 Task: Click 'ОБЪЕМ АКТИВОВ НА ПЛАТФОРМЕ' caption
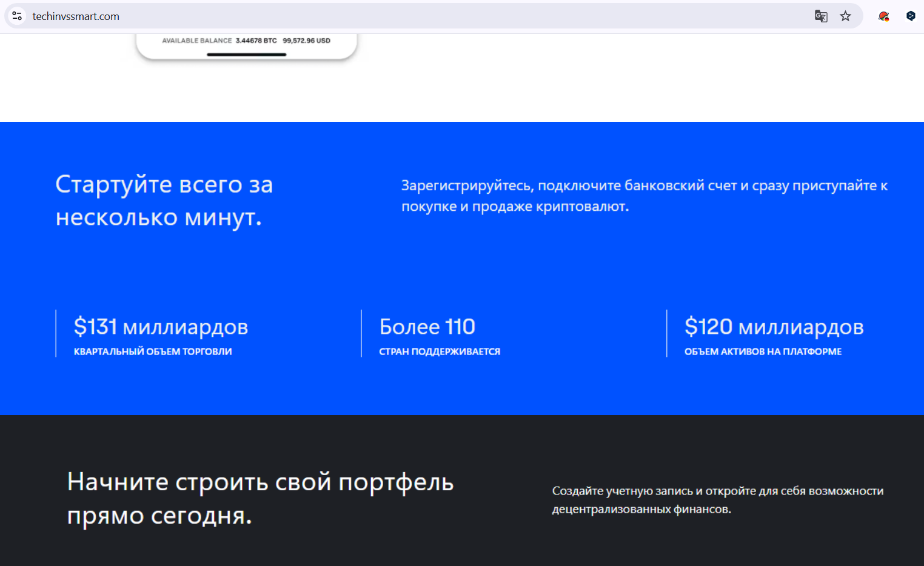point(763,351)
